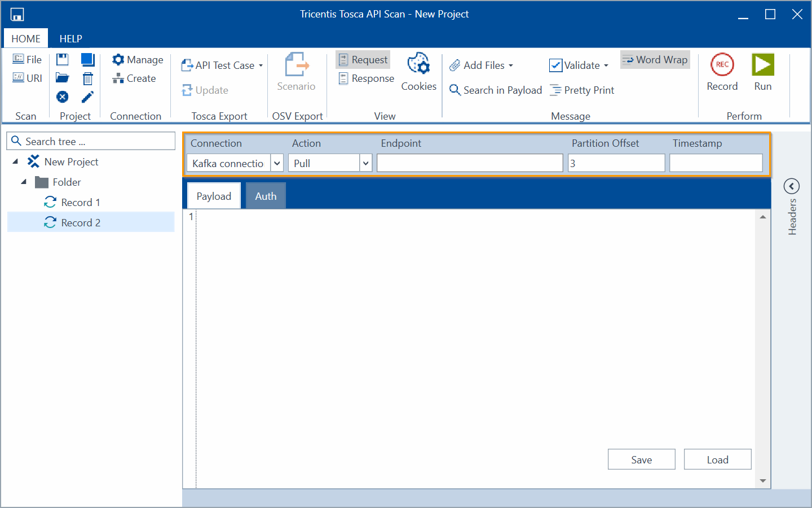Click the save project floppy disk icon
The height and width of the screenshot is (508, 812).
[63, 60]
